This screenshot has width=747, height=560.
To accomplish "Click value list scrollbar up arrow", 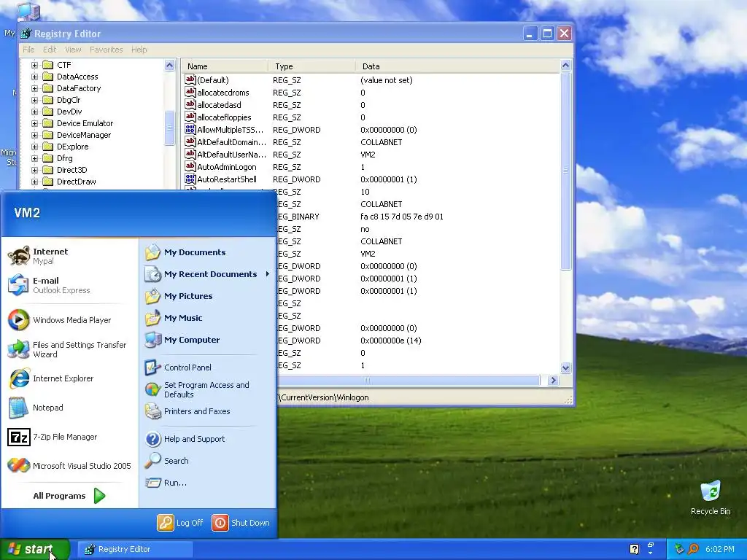I will tap(565, 66).
